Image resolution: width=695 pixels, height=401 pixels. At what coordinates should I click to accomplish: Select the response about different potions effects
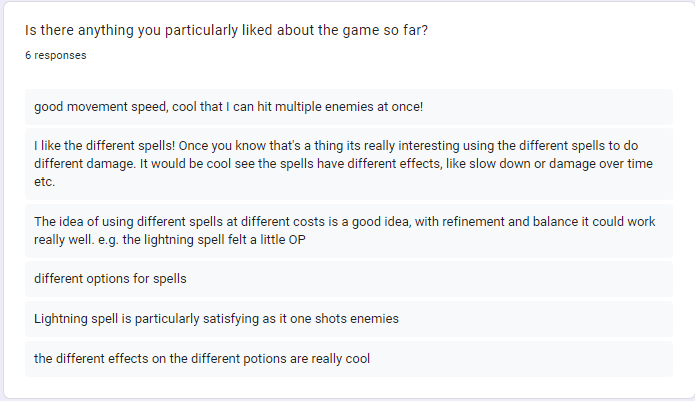pos(201,358)
